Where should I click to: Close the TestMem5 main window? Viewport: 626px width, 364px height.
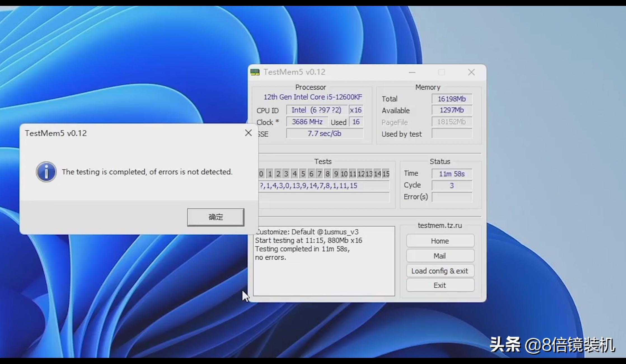coord(471,72)
